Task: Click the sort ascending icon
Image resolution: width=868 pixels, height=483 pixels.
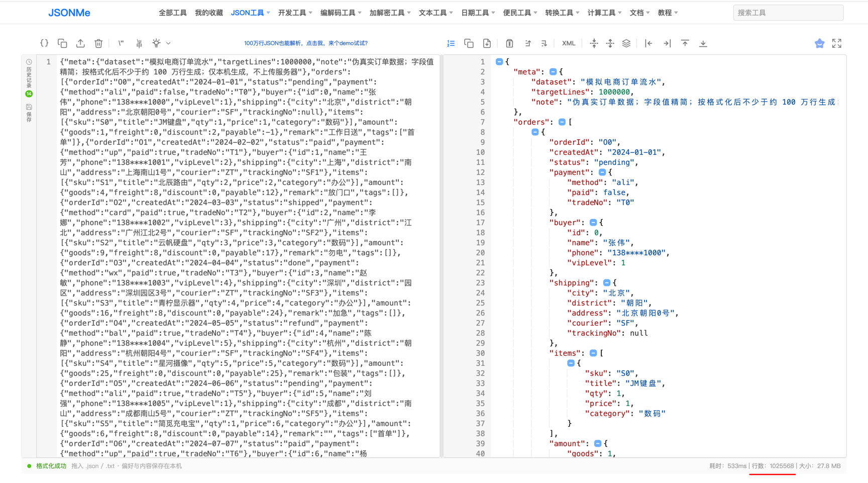Action: (x=527, y=43)
